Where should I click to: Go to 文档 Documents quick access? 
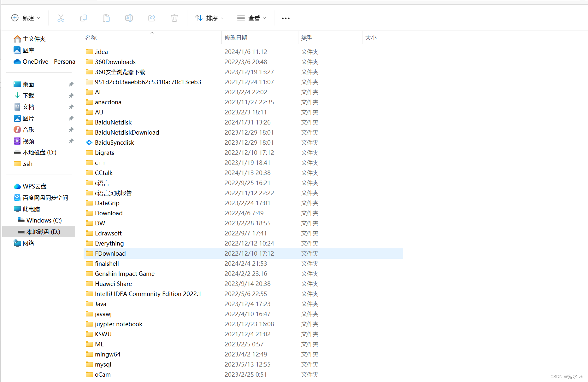click(24, 107)
